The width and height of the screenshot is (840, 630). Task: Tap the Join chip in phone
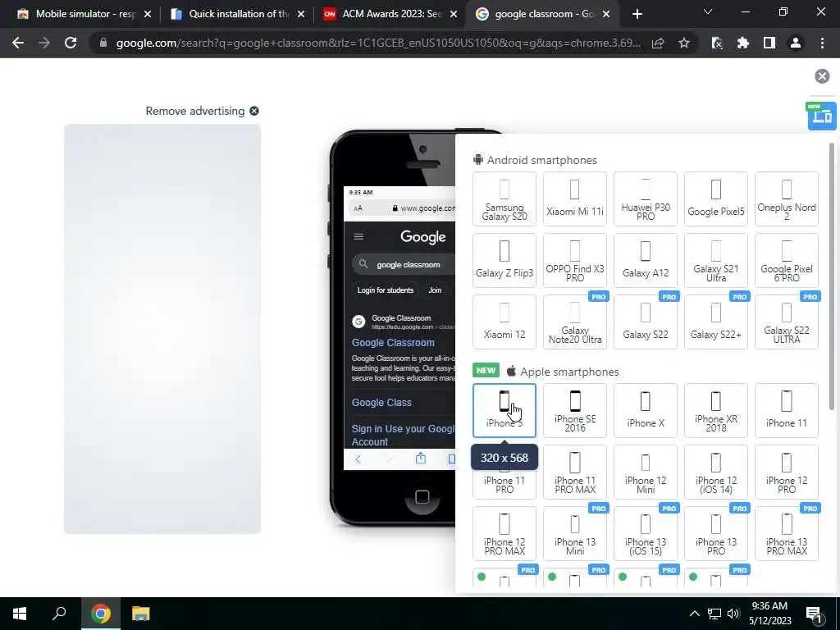coord(435,290)
